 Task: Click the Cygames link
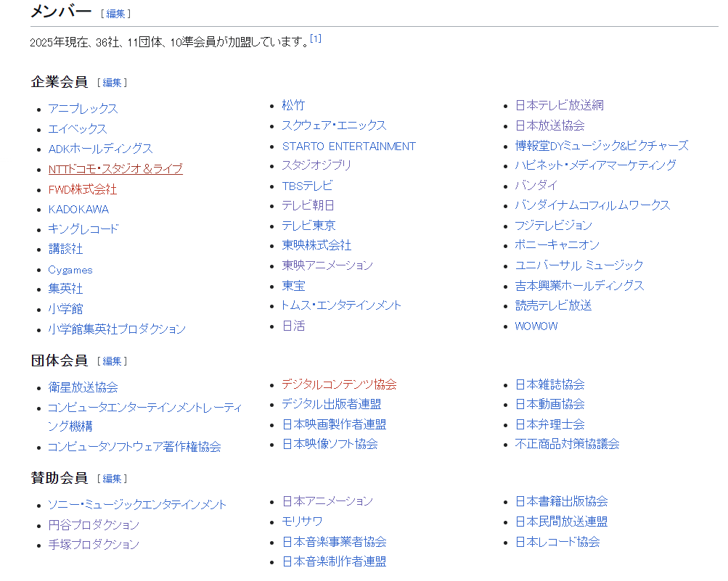(x=70, y=270)
